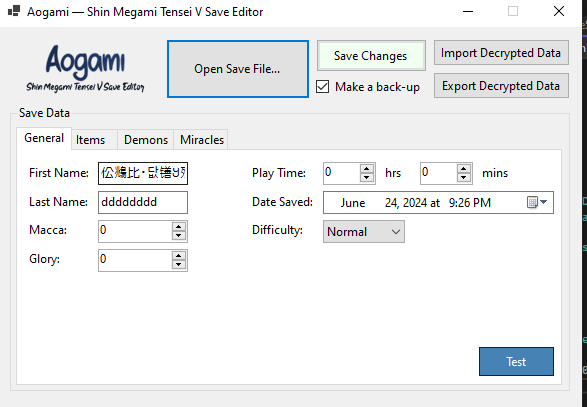This screenshot has height=407, width=587.
Task: Focus the Last Name text field
Action: (x=143, y=202)
